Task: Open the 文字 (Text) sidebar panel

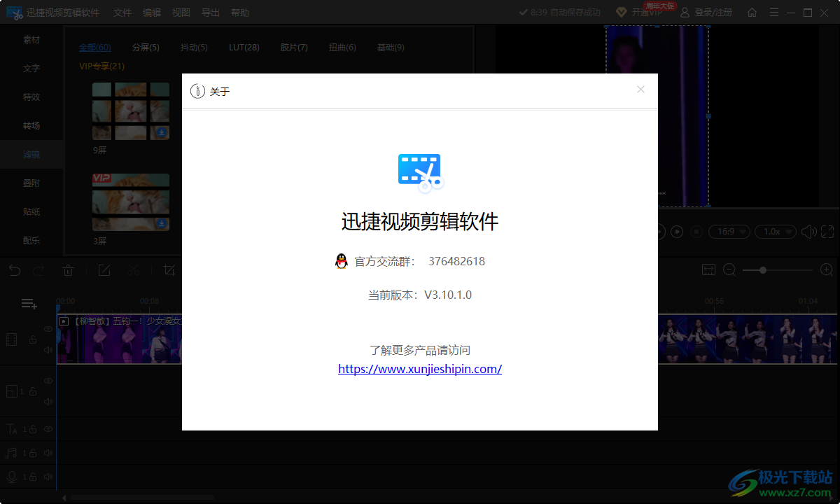Action: click(x=31, y=68)
